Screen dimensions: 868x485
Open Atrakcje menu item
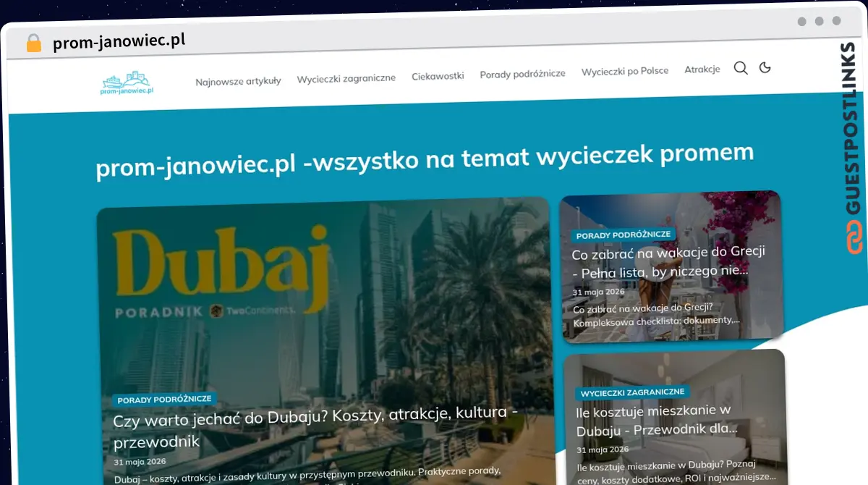[x=702, y=69]
